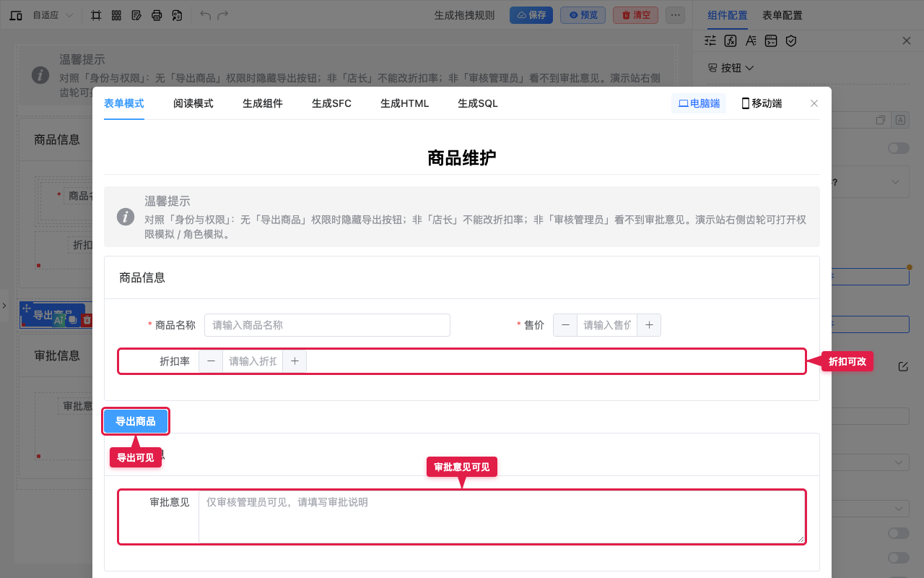Click the boxed A icon in the config field

(x=900, y=120)
